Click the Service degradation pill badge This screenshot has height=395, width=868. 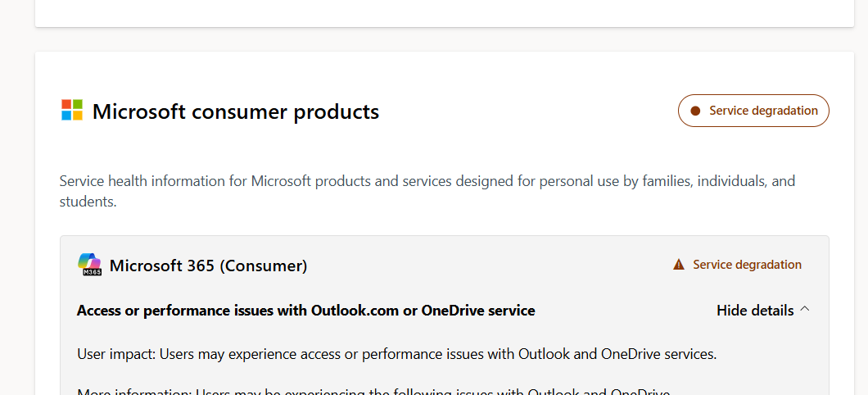coord(753,111)
